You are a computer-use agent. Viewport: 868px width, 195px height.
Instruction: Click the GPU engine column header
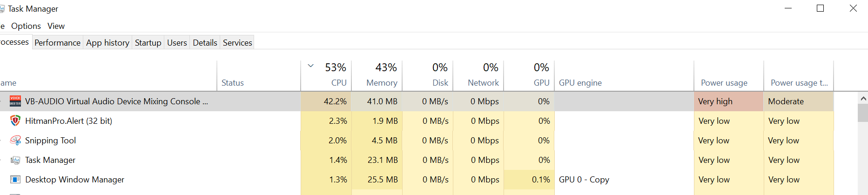[x=580, y=82]
